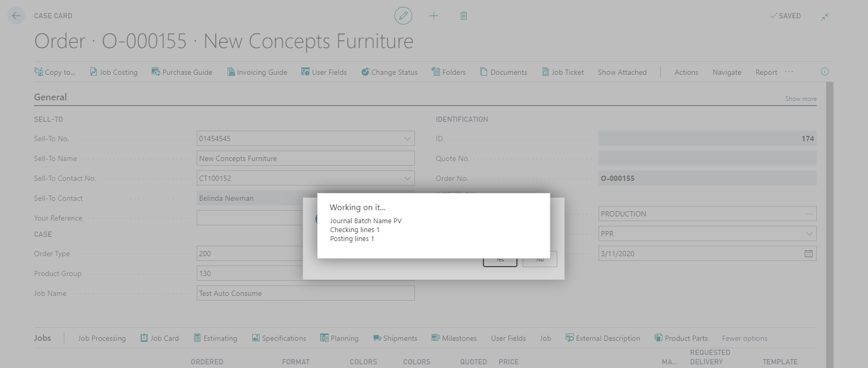
Task: Open the Invoicing Guide
Action: 257,72
